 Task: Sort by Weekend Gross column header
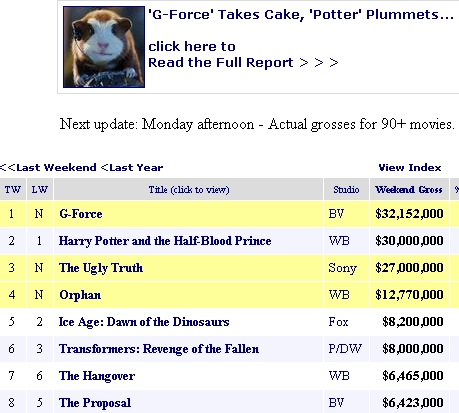click(x=409, y=190)
